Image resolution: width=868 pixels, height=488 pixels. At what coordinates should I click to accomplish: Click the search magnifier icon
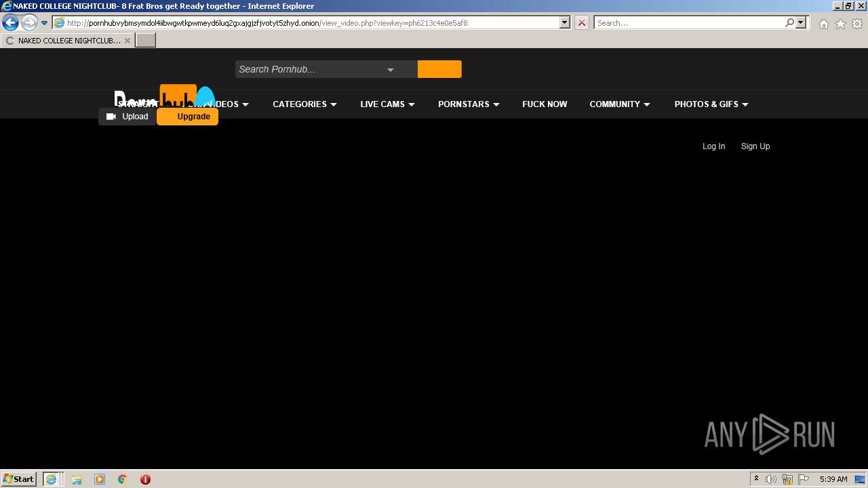(x=789, y=22)
